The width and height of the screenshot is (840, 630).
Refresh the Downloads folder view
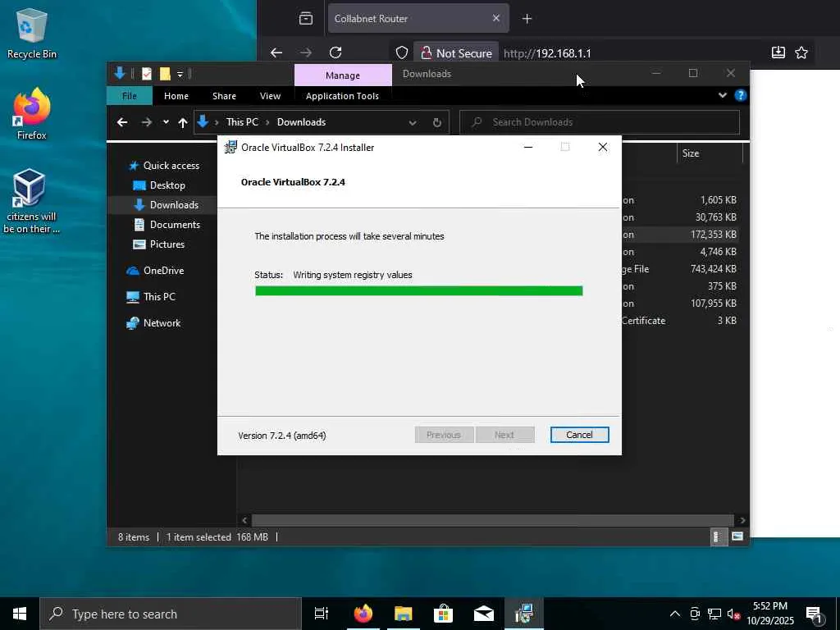pyautogui.click(x=437, y=122)
